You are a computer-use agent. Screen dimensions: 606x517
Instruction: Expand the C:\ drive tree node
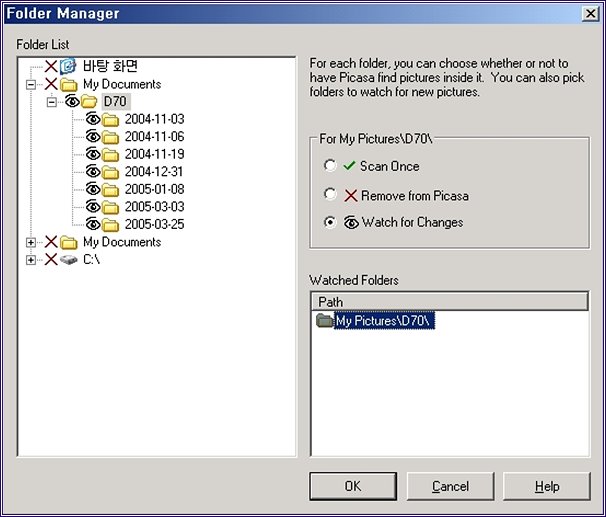coord(32,259)
